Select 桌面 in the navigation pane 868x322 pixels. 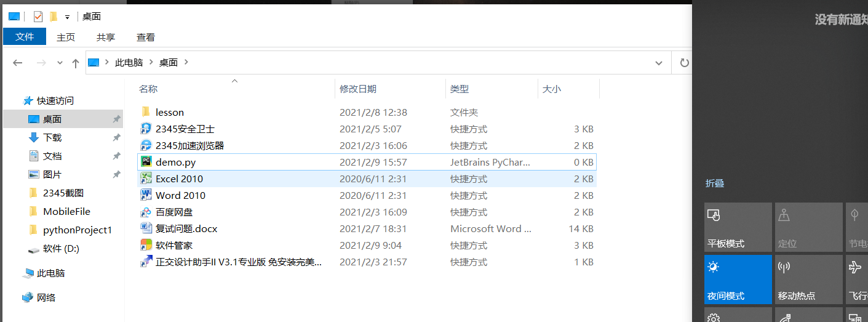point(52,119)
